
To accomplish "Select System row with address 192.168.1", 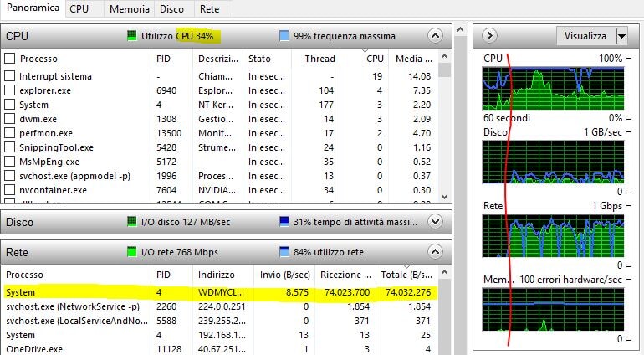I will (x=220, y=335).
